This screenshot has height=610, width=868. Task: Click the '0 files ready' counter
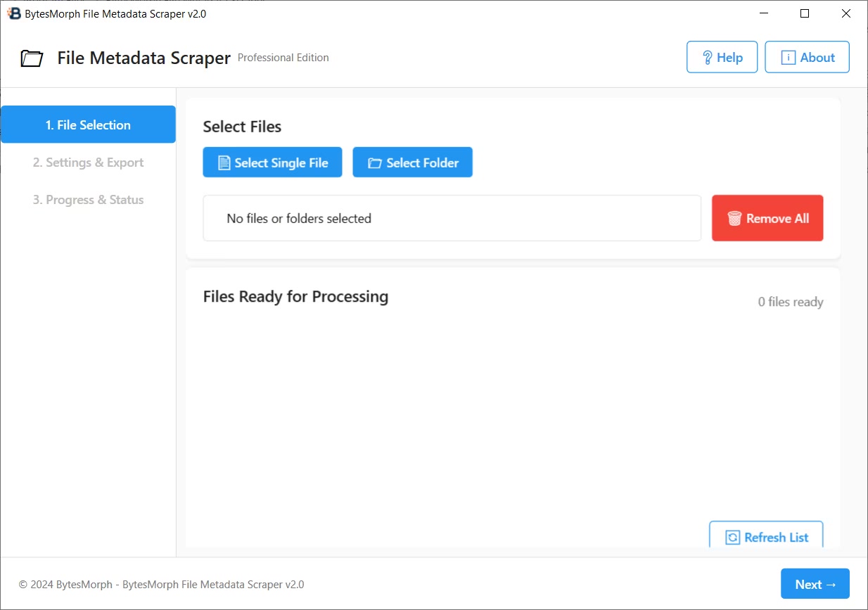790,302
